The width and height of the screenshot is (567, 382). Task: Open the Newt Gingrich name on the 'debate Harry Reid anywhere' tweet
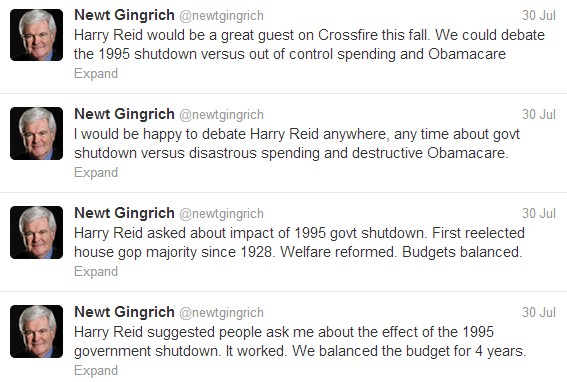124,114
